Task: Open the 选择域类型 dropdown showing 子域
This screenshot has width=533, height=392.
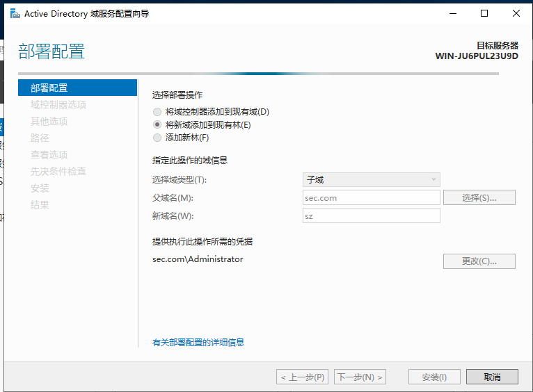Action: [372, 180]
